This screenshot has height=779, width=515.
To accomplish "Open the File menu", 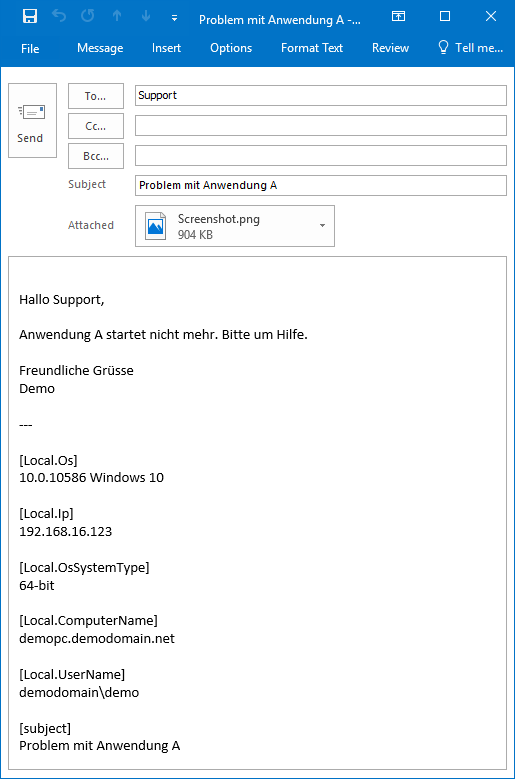I will [30, 48].
